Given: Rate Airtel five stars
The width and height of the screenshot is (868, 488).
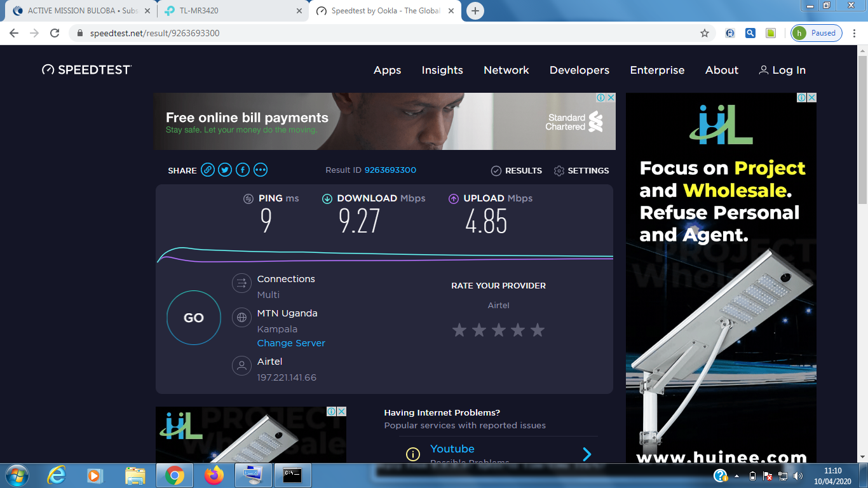Looking at the screenshot, I should pos(538,330).
